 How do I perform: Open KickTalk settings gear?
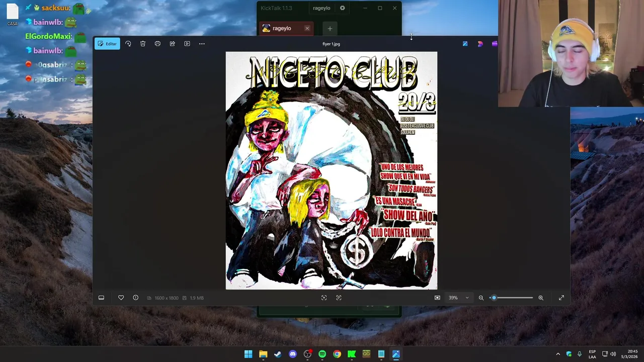[342, 8]
